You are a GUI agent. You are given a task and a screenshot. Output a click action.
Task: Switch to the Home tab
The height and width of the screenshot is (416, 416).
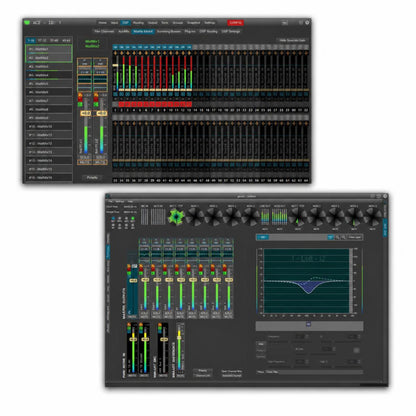coord(102,23)
